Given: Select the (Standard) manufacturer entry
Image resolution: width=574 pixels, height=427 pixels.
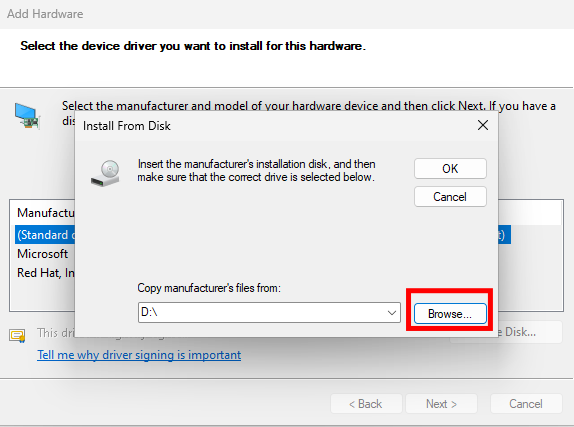Looking at the screenshot, I should pos(45,235).
